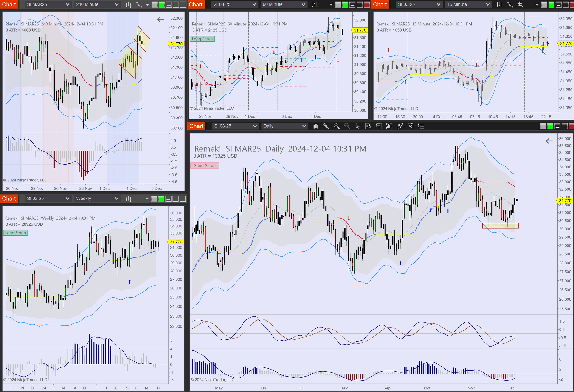Click zoom in icon on Daily chart
This screenshot has height=392, width=574.
coord(337,126)
